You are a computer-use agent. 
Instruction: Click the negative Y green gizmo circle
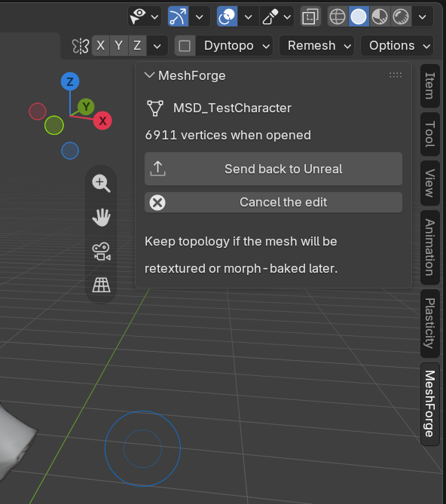pyautogui.click(x=54, y=125)
